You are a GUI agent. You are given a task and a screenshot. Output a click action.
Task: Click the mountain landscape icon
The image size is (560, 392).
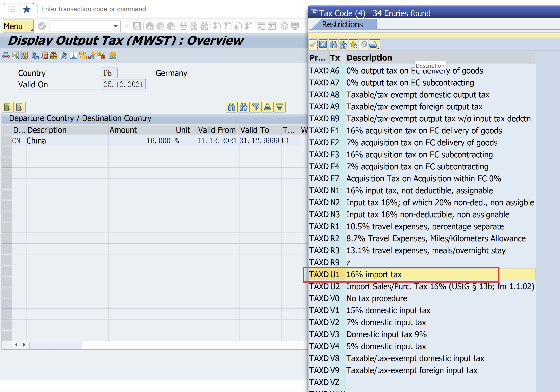tap(112, 56)
